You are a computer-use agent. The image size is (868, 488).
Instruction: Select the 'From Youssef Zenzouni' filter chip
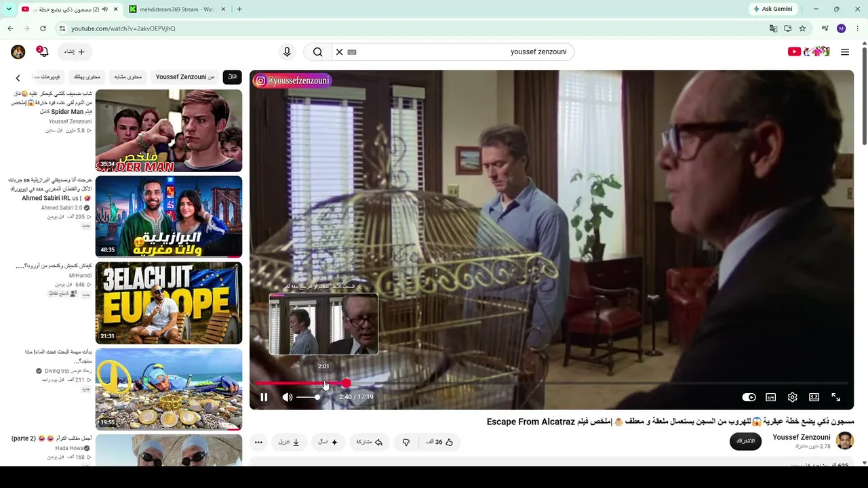[x=185, y=77]
